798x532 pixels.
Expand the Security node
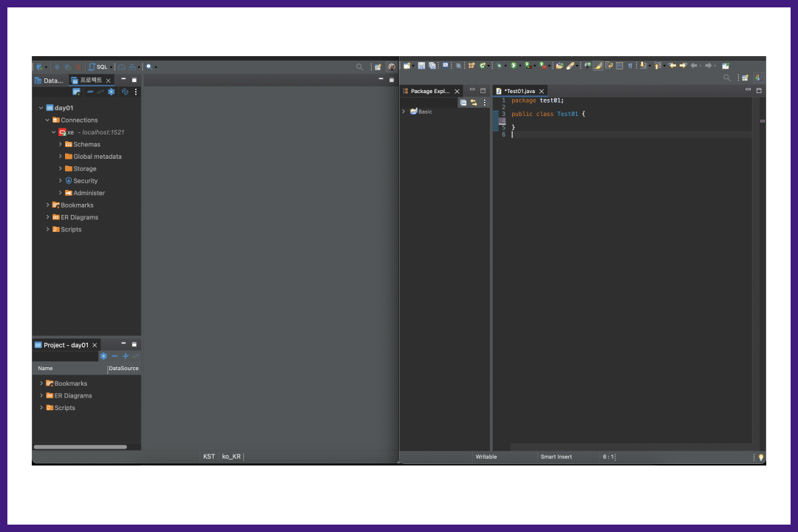coord(60,181)
